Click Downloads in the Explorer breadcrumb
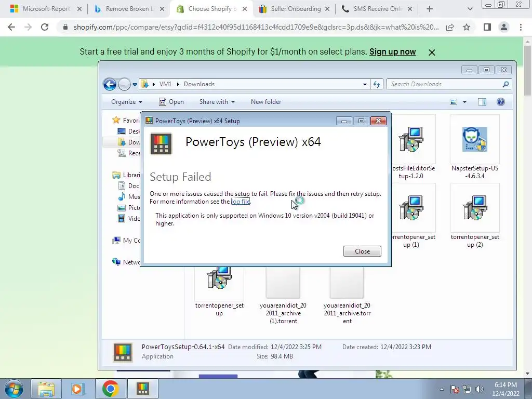The height and width of the screenshot is (399, 532). point(199,84)
